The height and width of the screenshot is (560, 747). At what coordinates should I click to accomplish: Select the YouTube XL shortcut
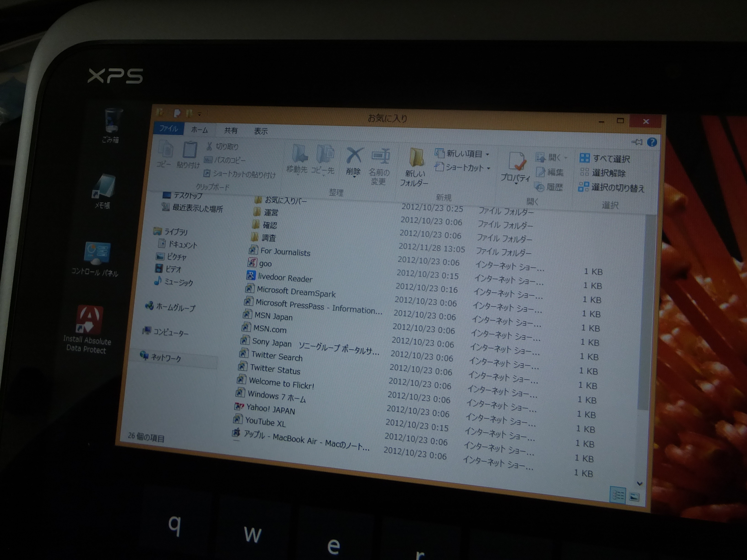(x=259, y=422)
